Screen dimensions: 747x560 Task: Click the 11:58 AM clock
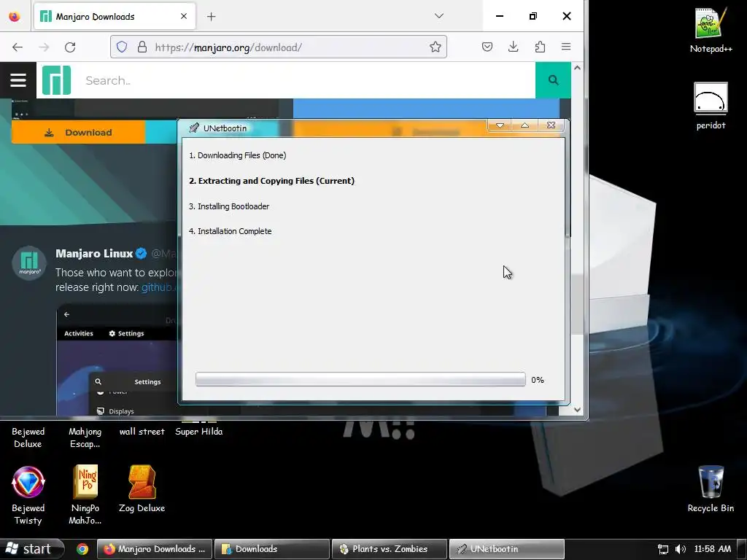(x=712, y=549)
